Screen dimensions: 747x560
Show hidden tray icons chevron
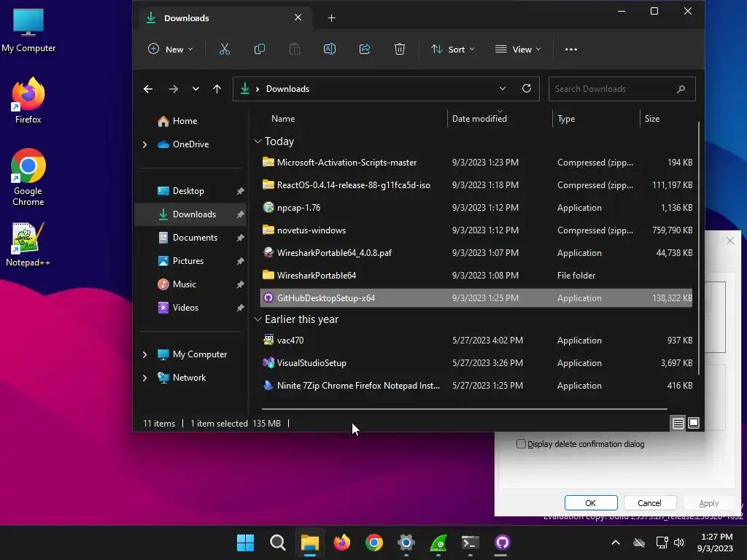coord(616,542)
